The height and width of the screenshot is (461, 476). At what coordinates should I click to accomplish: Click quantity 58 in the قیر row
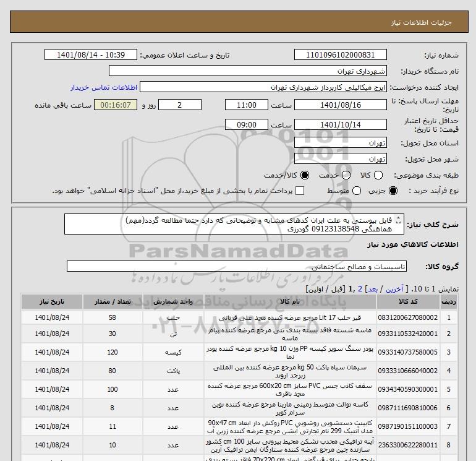click(x=113, y=317)
